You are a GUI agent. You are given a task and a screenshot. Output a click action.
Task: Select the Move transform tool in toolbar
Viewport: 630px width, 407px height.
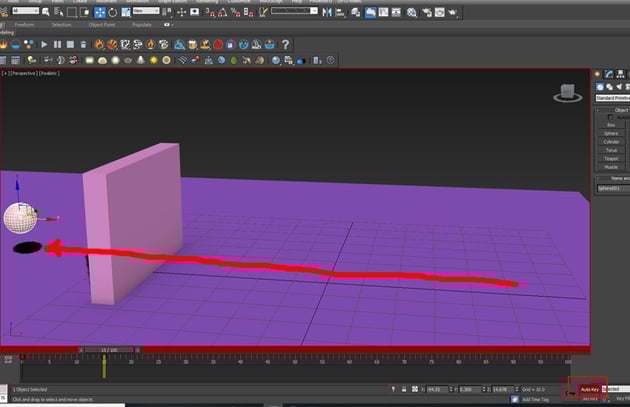pos(100,12)
